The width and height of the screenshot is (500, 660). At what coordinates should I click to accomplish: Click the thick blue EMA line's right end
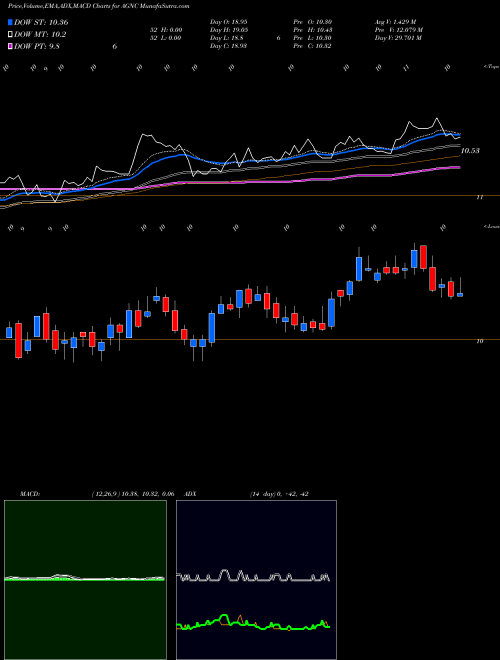click(459, 134)
